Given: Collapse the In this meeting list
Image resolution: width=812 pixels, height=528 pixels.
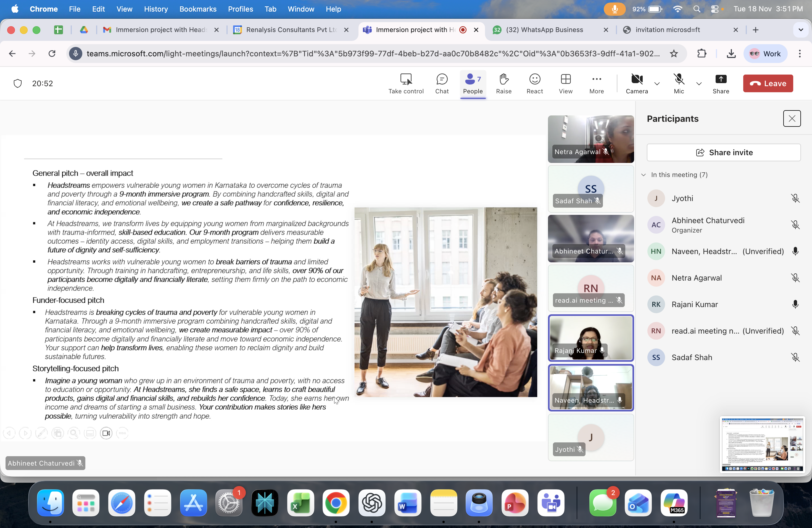Looking at the screenshot, I should (x=643, y=175).
